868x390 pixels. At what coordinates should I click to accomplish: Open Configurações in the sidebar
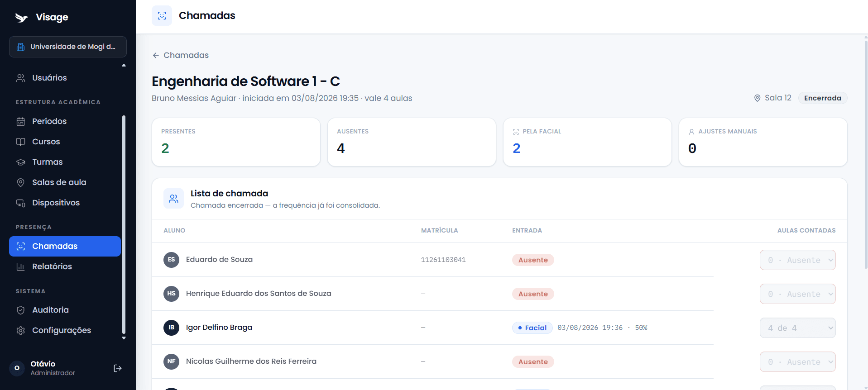65,330
